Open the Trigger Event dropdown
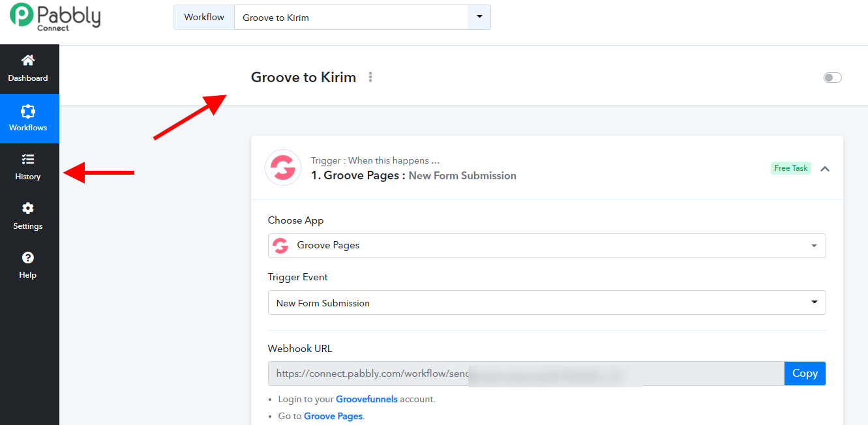Screen dimensions: 868x425 547,302
